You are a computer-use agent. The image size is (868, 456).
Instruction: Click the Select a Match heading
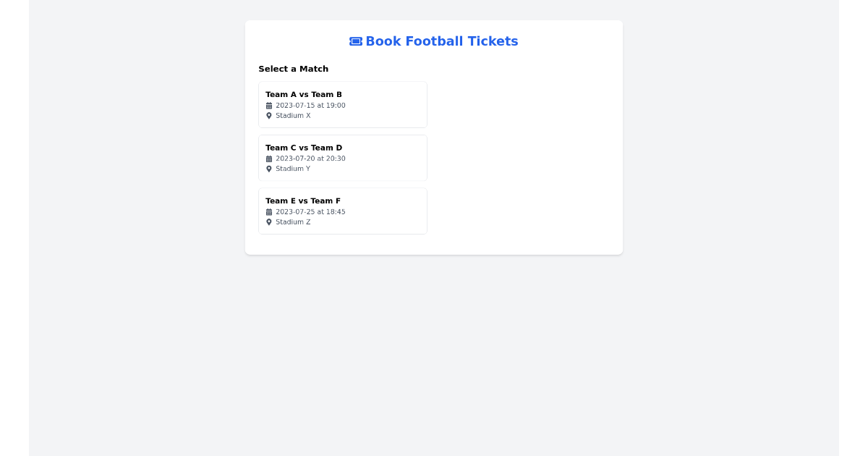click(293, 69)
